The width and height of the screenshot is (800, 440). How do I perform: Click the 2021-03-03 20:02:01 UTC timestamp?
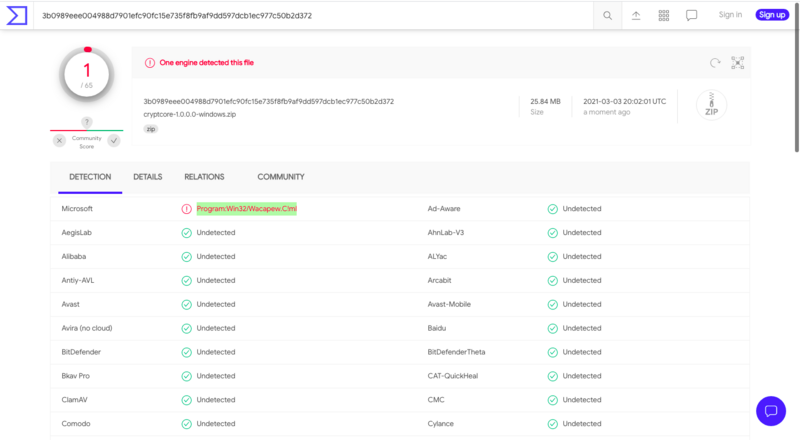click(624, 102)
